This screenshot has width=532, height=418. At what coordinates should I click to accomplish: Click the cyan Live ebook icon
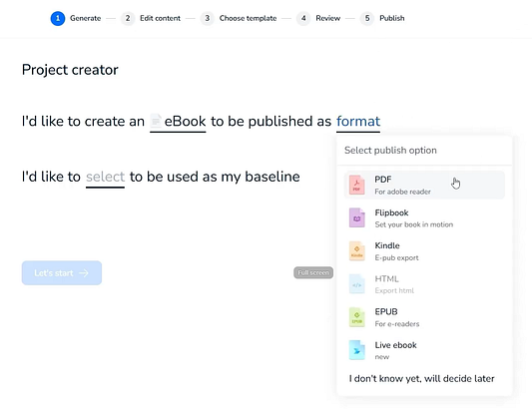(357, 350)
